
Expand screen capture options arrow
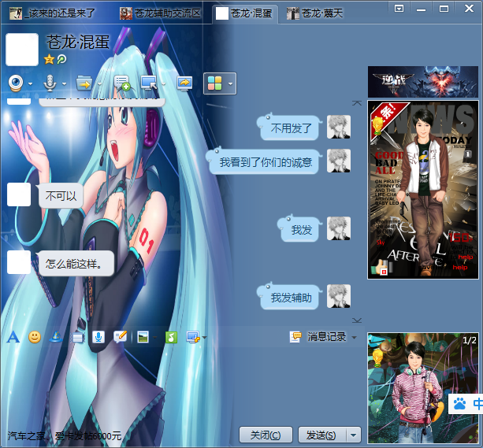tap(205, 338)
